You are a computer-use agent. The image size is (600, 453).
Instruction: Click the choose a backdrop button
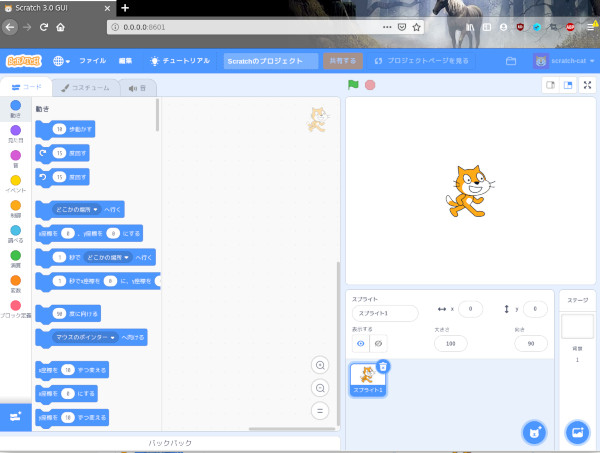[577, 433]
